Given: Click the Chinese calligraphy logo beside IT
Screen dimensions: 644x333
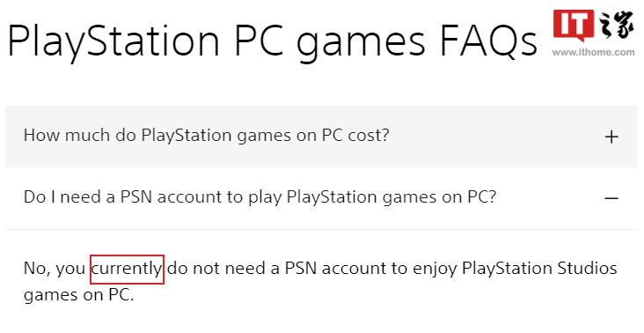Looking at the screenshot, I should pos(616,26).
